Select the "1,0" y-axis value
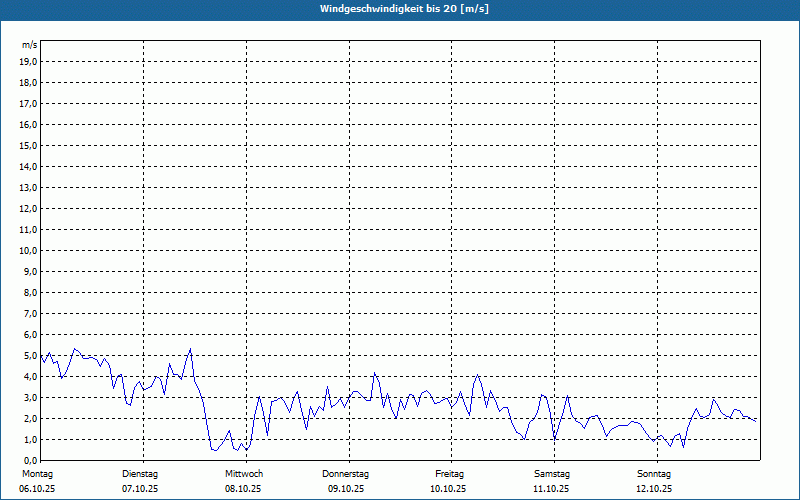This screenshot has height=500, width=800. coord(30,439)
